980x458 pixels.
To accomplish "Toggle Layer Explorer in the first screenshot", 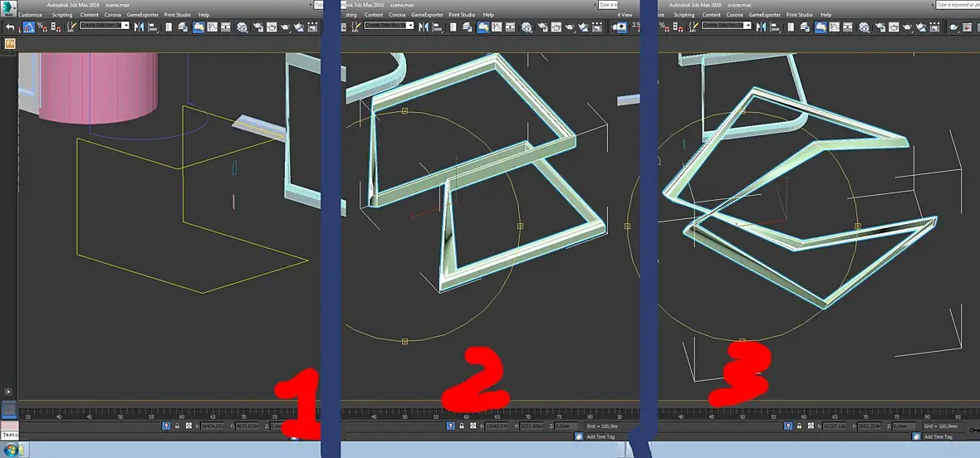I will [x=183, y=27].
